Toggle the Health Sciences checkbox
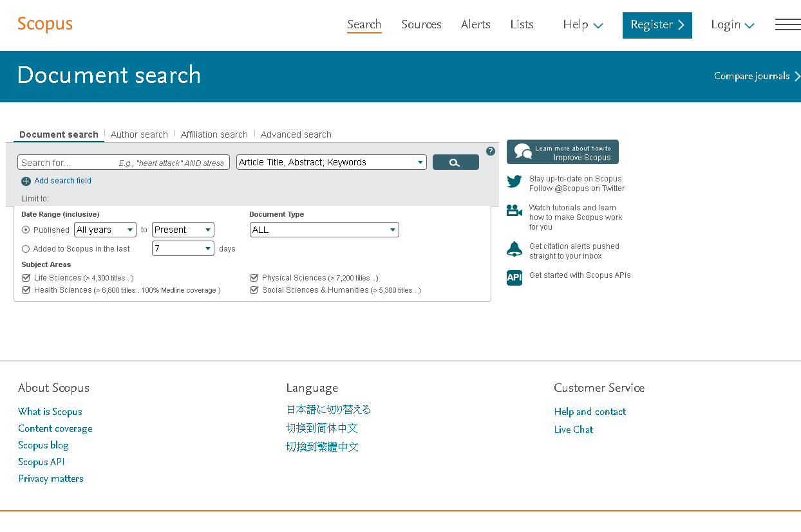The image size is (801, 532). tap(26, 290)
